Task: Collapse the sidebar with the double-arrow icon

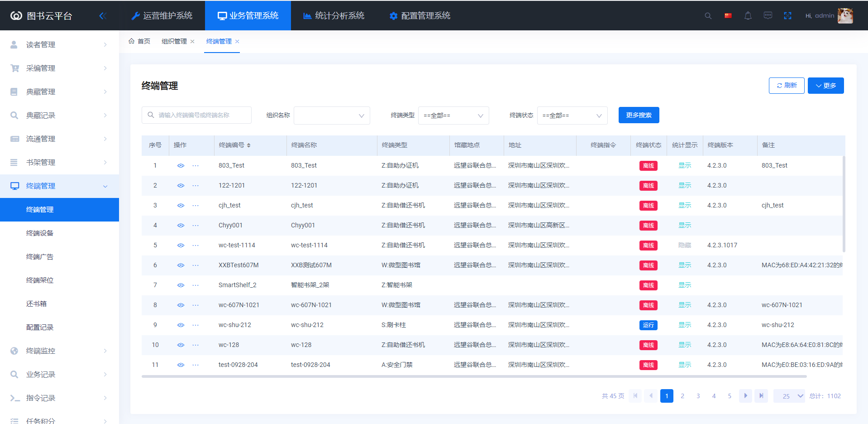Action: pos(102,16)
